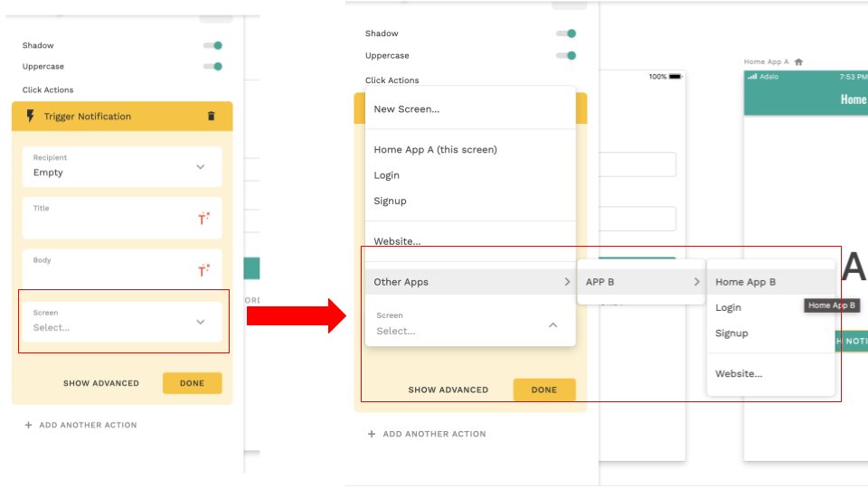
Task: Select Signup in the main screen list
Action: tap(470, 201)
